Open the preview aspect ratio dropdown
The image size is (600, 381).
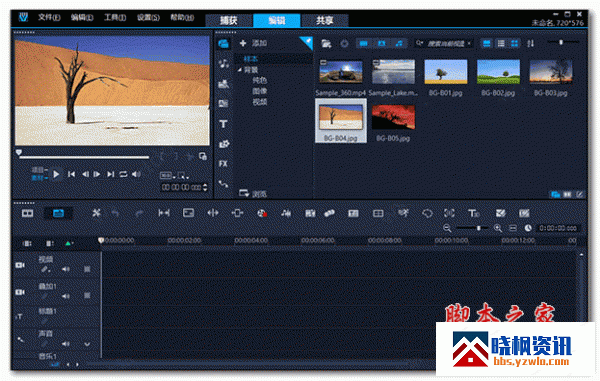click(x=167, y=176)
